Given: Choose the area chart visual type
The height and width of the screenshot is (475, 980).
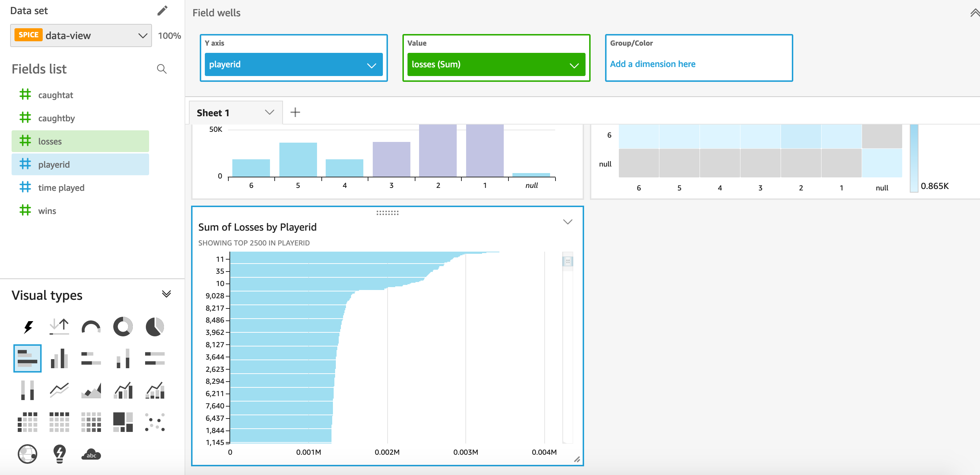Looking at the screenshot, I should click(90, 389).
